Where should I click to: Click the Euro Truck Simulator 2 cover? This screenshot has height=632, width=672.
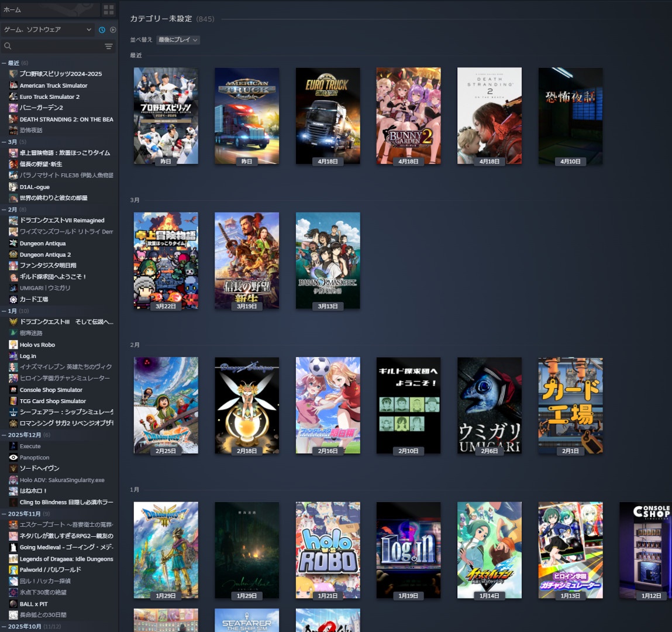pos(328,116)
